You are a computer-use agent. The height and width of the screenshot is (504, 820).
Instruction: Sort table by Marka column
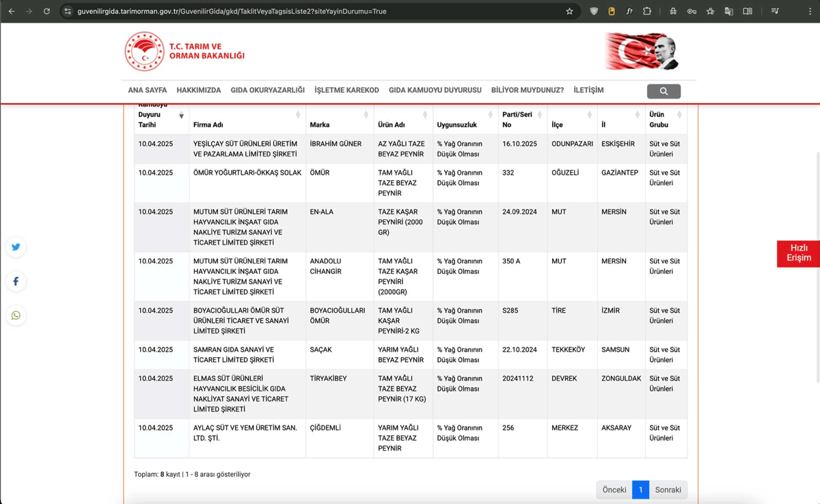340,120
